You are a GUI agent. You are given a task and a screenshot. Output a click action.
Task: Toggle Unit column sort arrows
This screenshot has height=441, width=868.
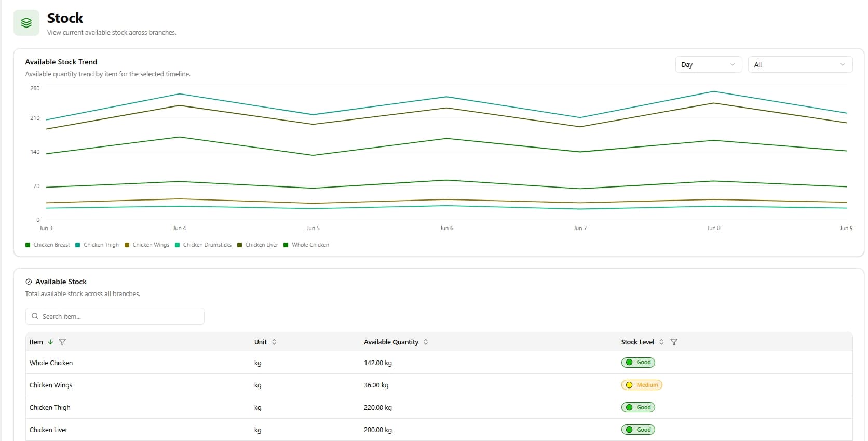274,342
